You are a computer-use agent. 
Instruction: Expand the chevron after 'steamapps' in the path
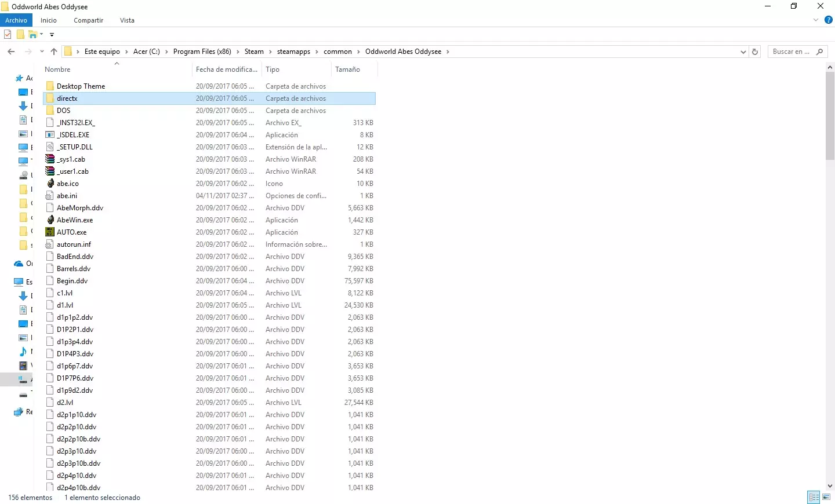pyautogui.click(x=317, y=52)
